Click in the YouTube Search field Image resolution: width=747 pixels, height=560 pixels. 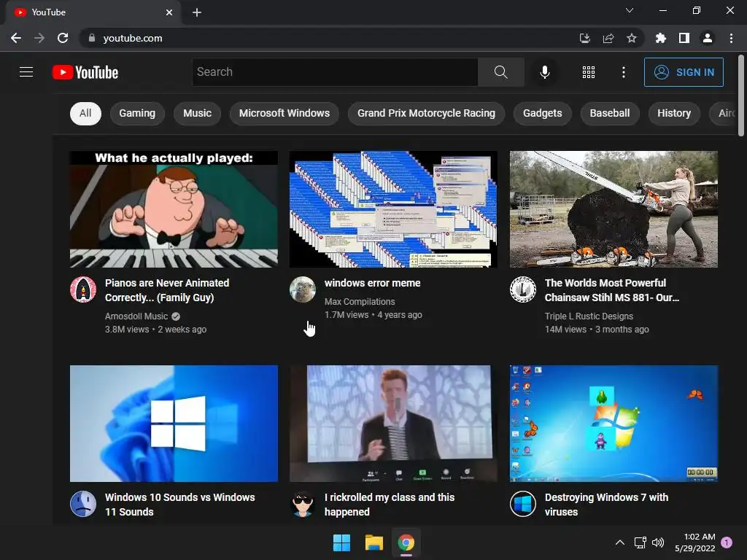click(335, 72)
